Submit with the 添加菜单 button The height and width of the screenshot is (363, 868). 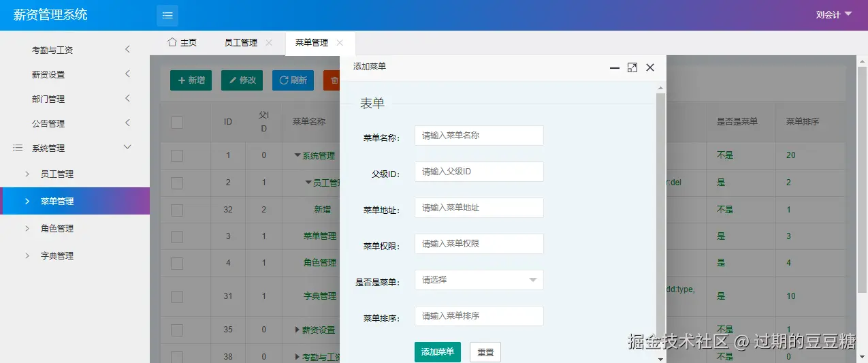point(438,352)
